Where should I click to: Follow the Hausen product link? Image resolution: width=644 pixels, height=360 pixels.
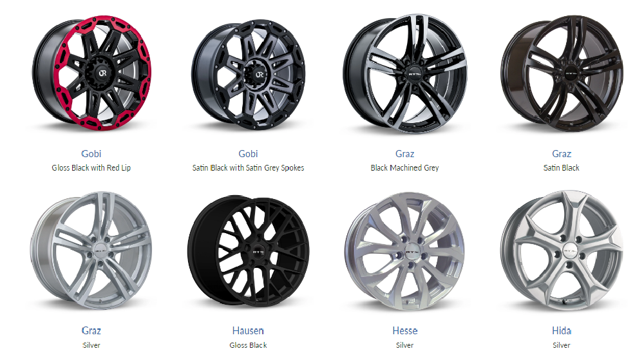tap(248, 331)
